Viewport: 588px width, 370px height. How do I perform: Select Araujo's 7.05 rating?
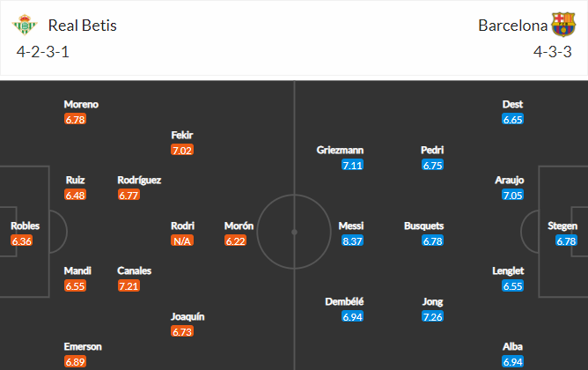(x=512, y=196)
